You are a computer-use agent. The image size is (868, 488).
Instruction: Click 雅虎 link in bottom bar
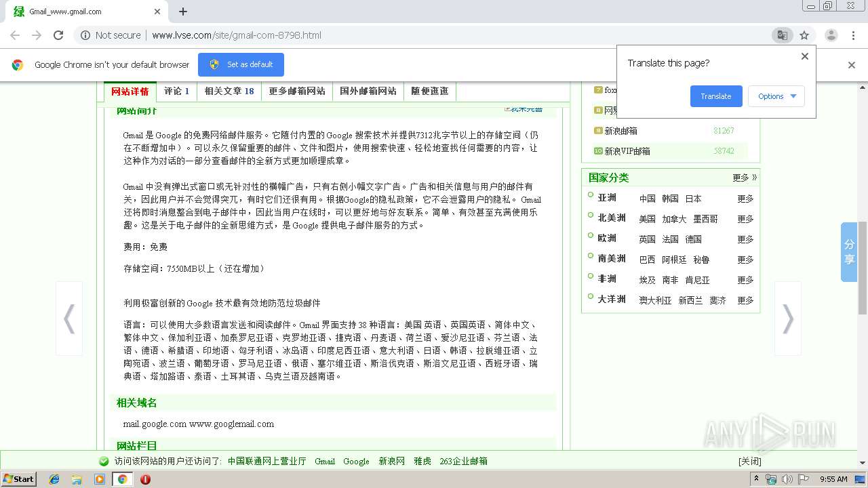(x=422, y=461)
